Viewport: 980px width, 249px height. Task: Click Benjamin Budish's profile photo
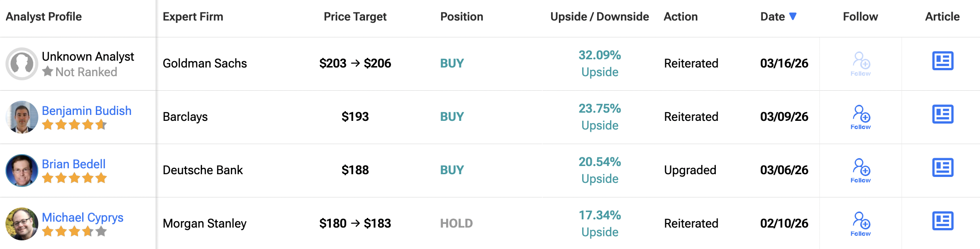click(22, 117)
